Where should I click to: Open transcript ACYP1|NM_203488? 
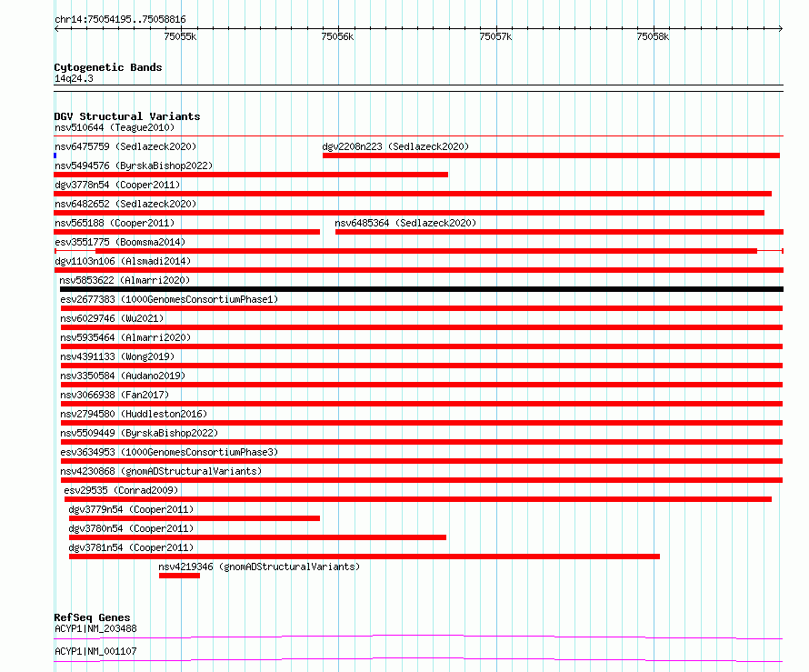coord(95,628)
